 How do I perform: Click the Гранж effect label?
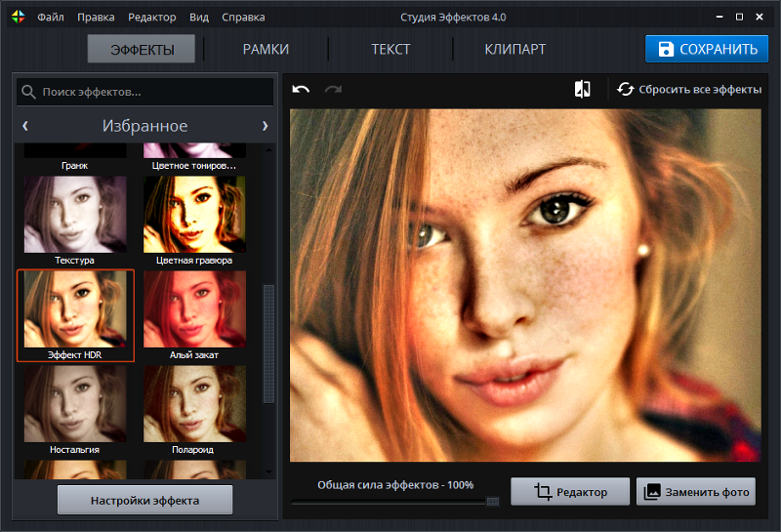[x=75, y=165]
